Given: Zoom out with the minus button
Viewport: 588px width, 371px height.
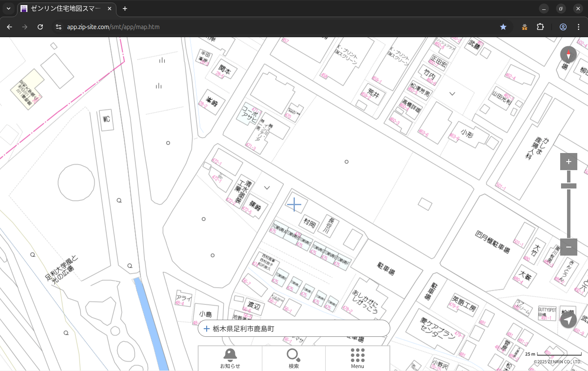Looking at the screenshot, I should tap(568, 247).
